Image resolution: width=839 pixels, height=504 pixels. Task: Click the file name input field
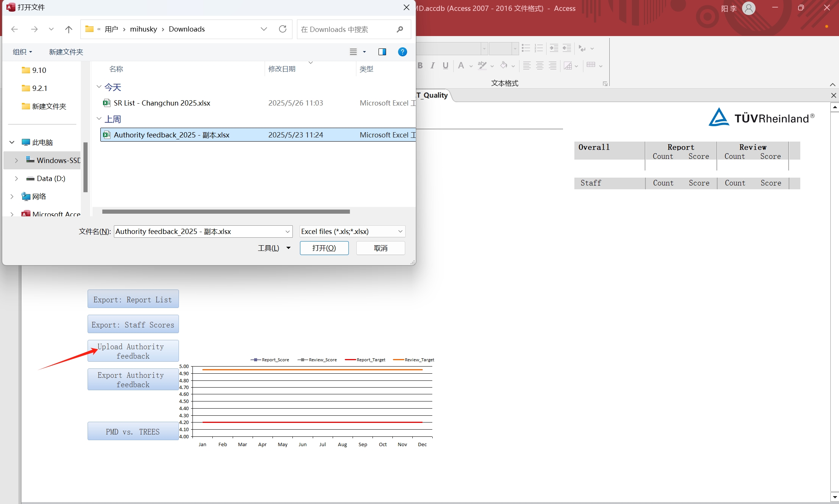pos(199,231)
